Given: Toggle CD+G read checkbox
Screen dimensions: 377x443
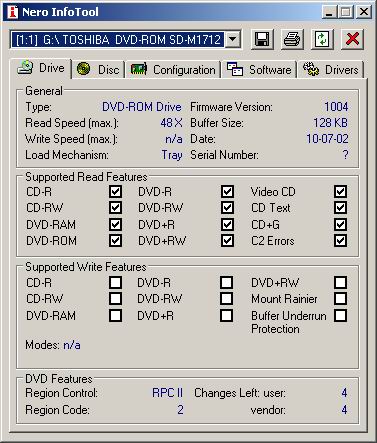Looking at the screenshot, I should 340,224.
